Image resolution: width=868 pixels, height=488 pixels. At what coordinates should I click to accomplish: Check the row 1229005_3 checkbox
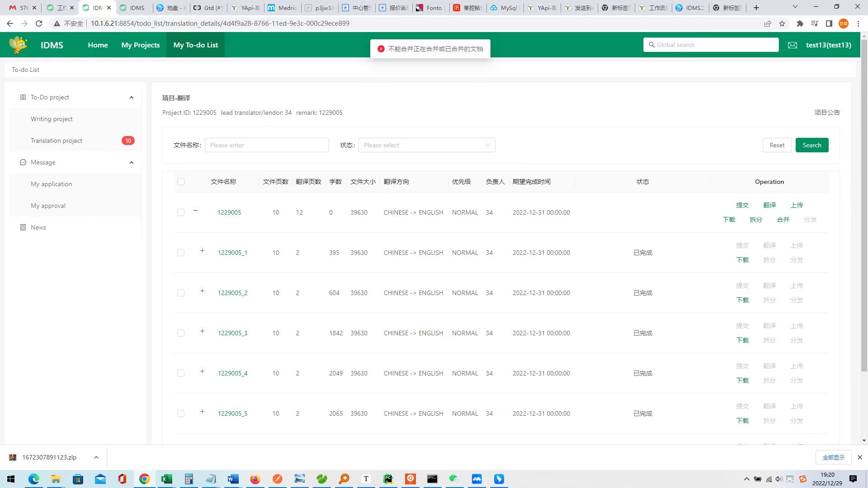tap(181, 333)
